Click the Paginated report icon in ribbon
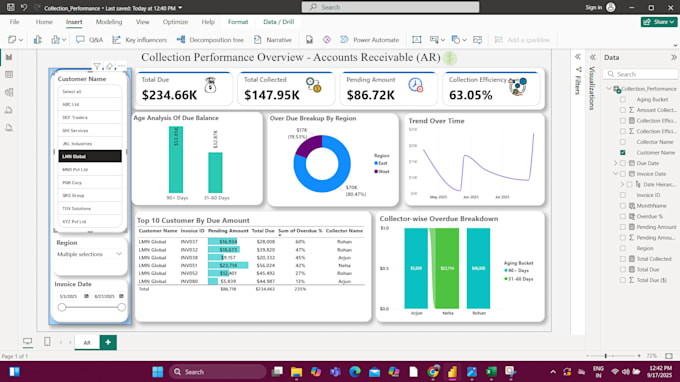This screenshot has width=680, height=382. pyautogui.click(x=309, y=40)
